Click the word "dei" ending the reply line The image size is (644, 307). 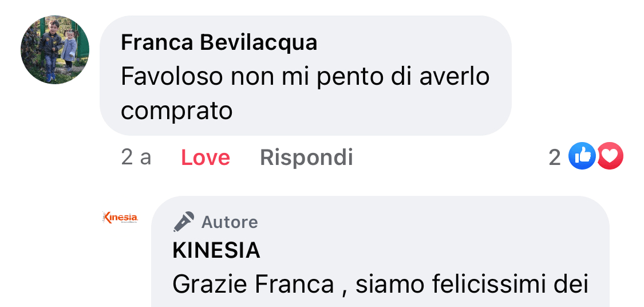tap(574, 285)
